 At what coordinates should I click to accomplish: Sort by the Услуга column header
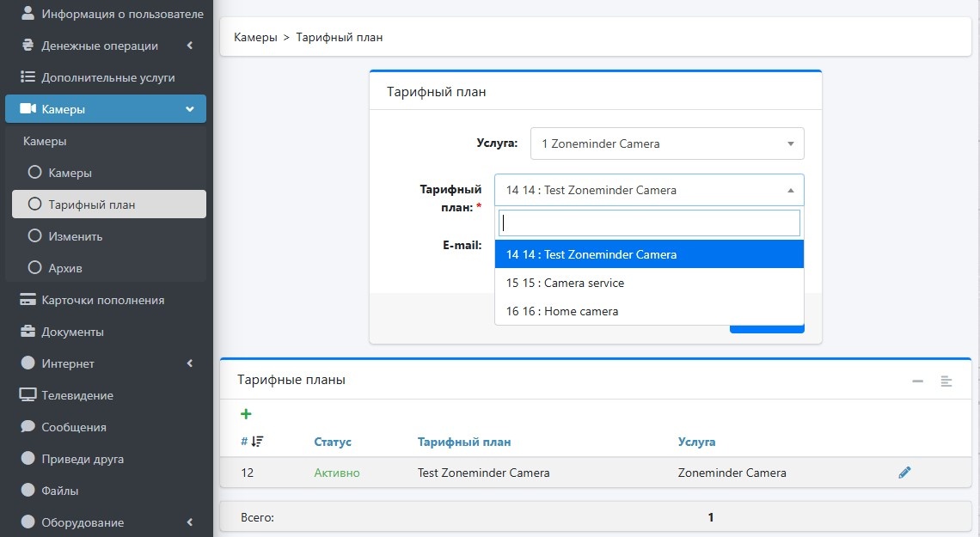coord(696,442)
